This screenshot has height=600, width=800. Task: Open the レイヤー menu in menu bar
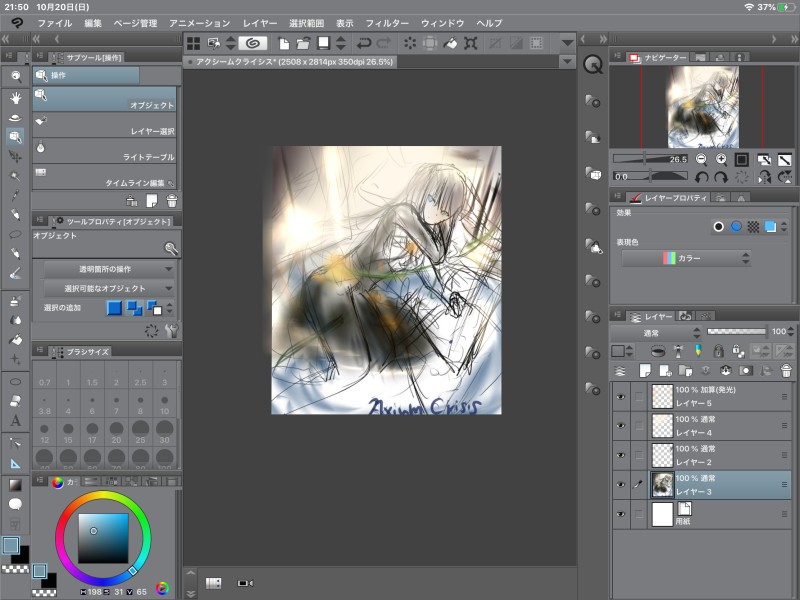[260, 22]
